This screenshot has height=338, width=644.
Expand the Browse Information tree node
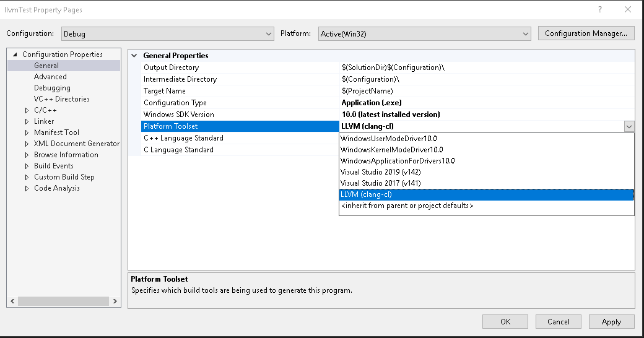27,154
